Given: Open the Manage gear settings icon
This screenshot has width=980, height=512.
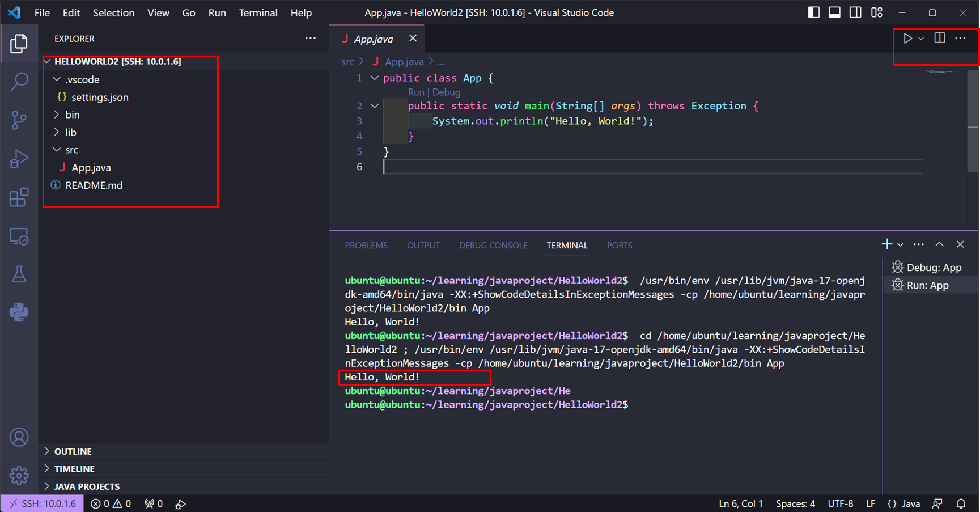Looking at the screenshot, I should click(19, 476).
